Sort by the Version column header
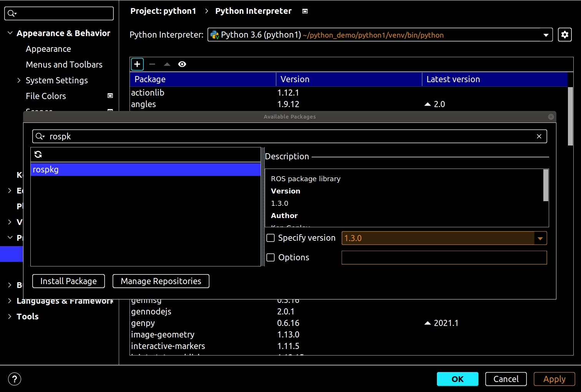Viewport: 581px width, 392px height. click(x=349, y=79)
